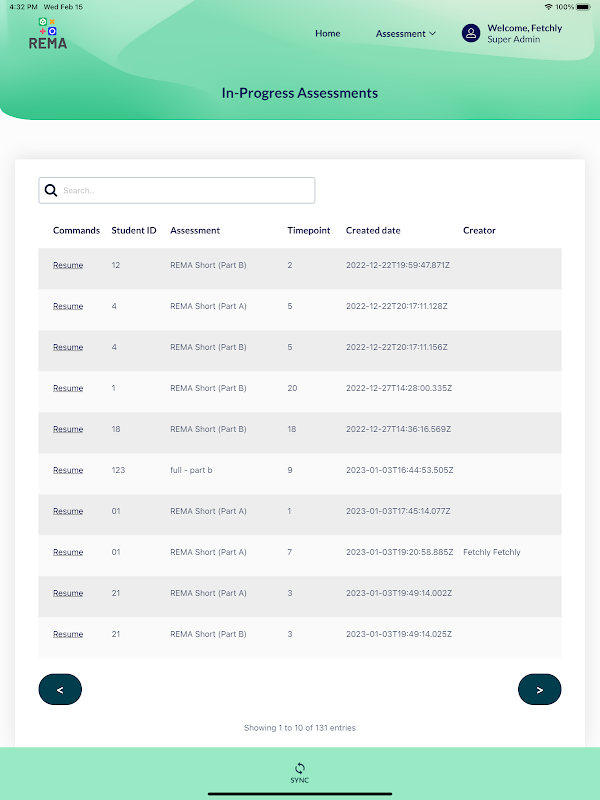Sort by Created date column header
Viewport: 600px width, 800px height.
coord(373,231)
